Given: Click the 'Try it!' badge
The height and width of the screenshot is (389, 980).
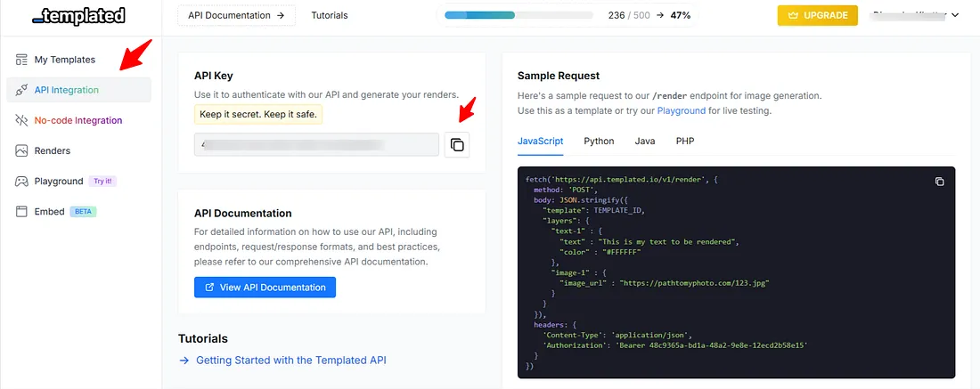Looking at the screenshot, I should pos(102,181).
